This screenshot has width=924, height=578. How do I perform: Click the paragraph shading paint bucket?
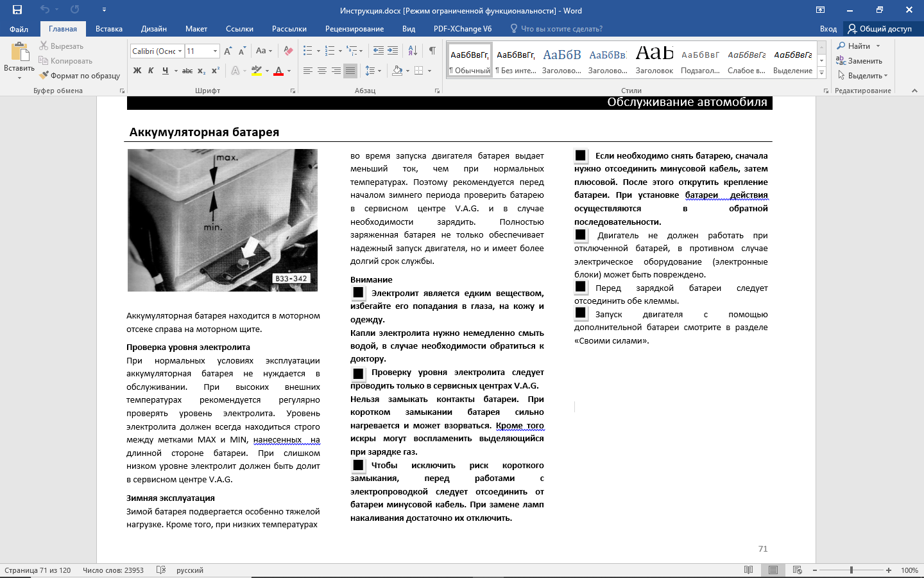coord(397,71)
